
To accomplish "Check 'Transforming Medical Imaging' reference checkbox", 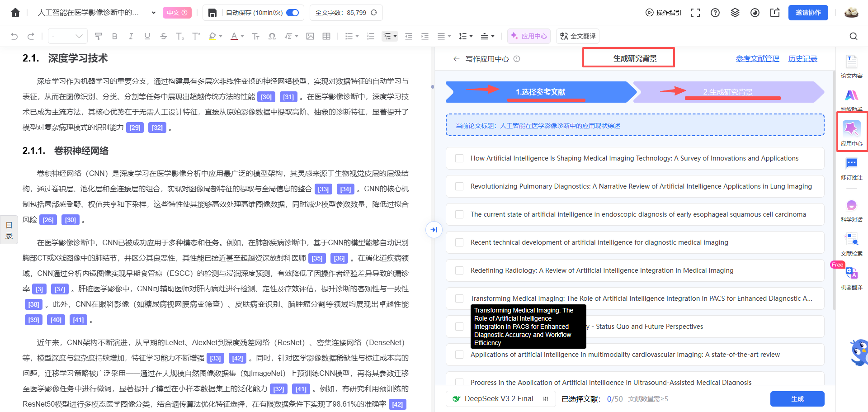I will click(459, 298).
